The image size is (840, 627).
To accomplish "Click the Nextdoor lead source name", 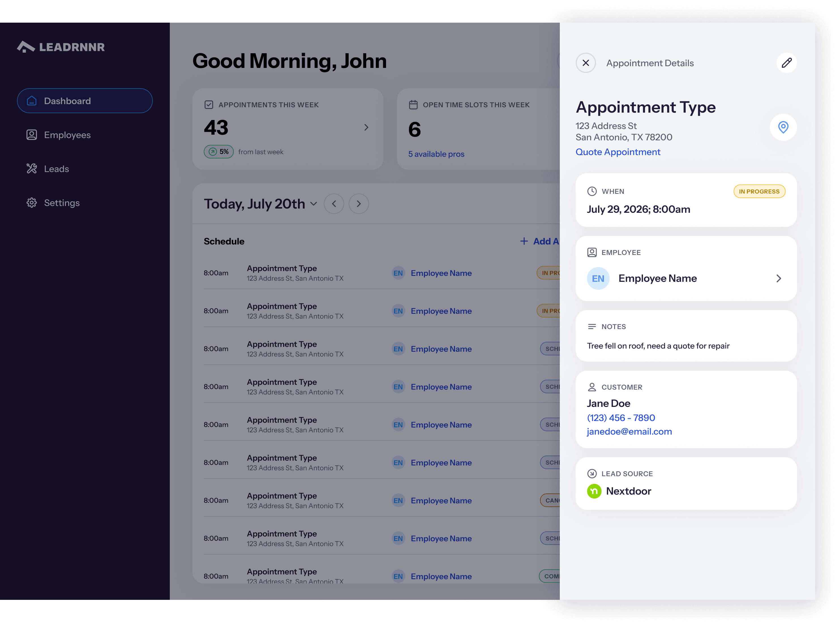I will coord(628,491).
